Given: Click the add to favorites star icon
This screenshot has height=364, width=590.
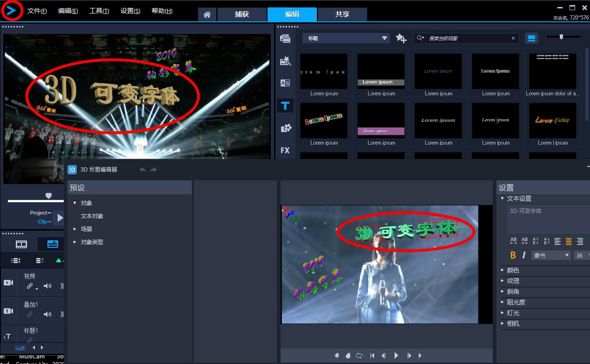Looking at the screenshot, I should (x=401, y=38).
